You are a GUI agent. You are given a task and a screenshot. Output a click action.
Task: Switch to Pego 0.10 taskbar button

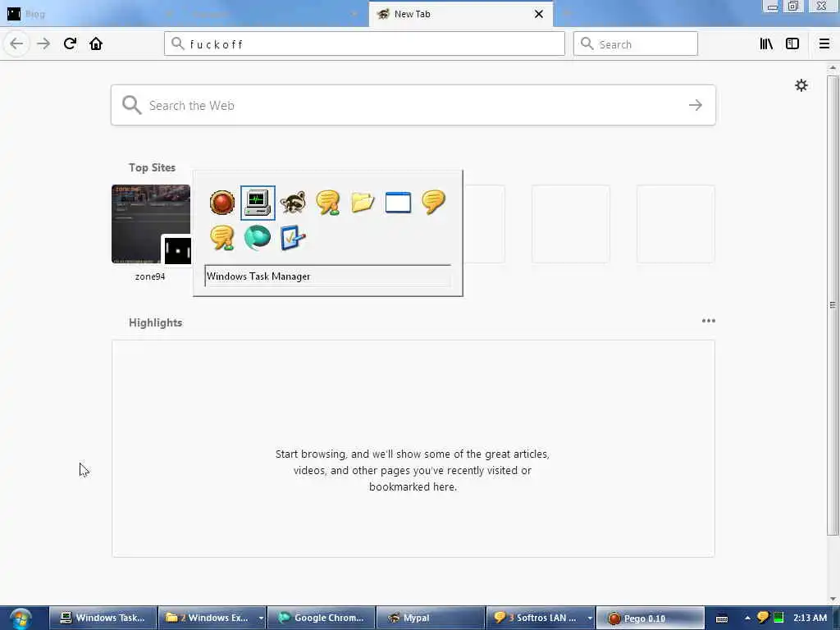pyautogui.click(x=650, y=619)
